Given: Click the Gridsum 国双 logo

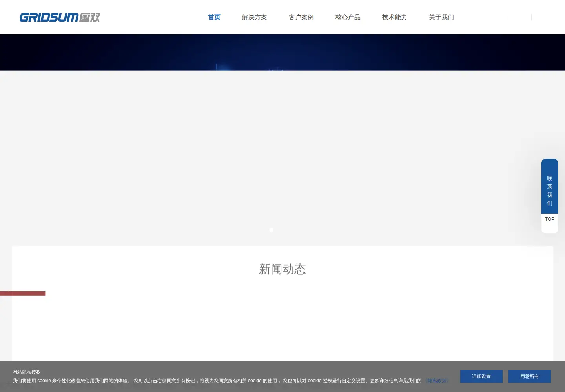Looking at the screenshot, I should (x=60, y=17).
